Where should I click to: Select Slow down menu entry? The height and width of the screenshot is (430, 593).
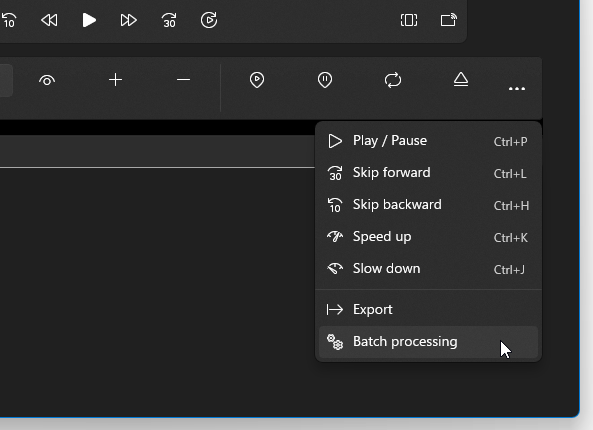428,269
